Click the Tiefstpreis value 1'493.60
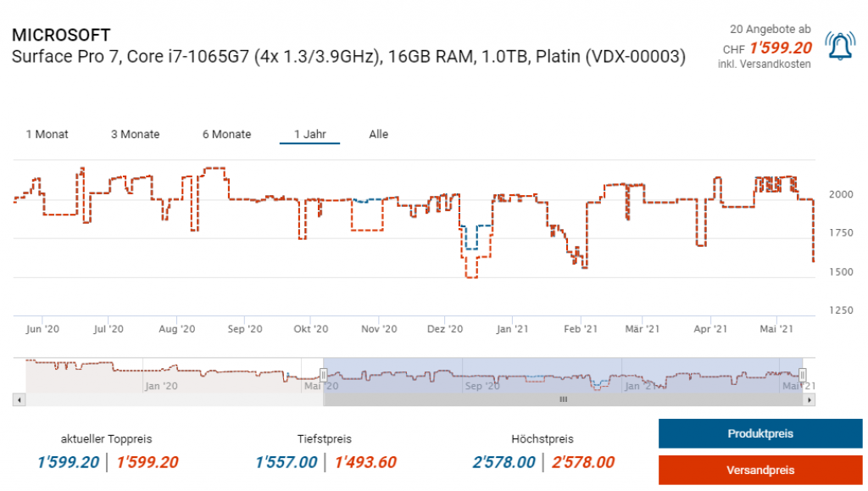868x491 pixels. click(365, 462)
